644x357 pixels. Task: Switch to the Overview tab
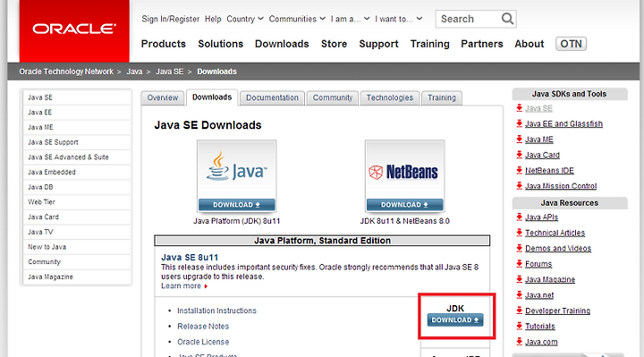point(163,98)
